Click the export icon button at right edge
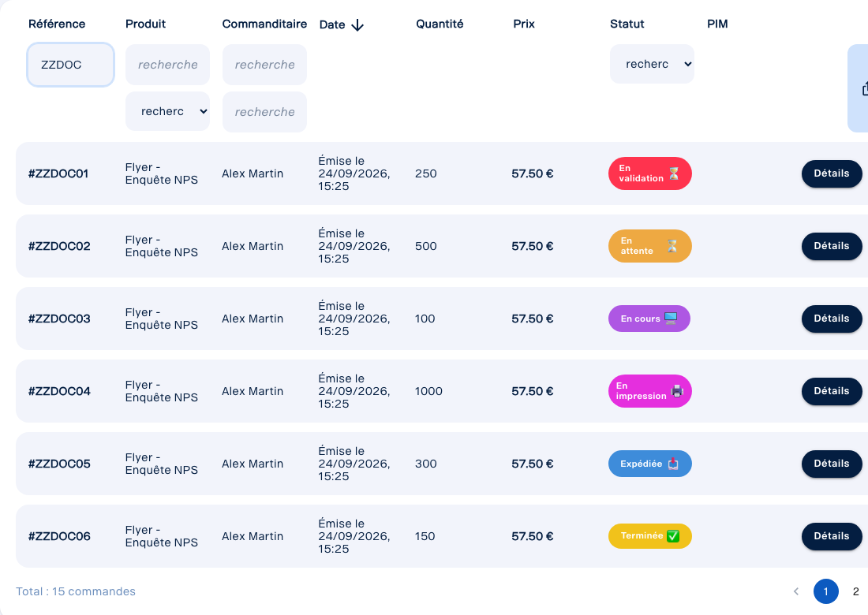 (x=859, y=88)
